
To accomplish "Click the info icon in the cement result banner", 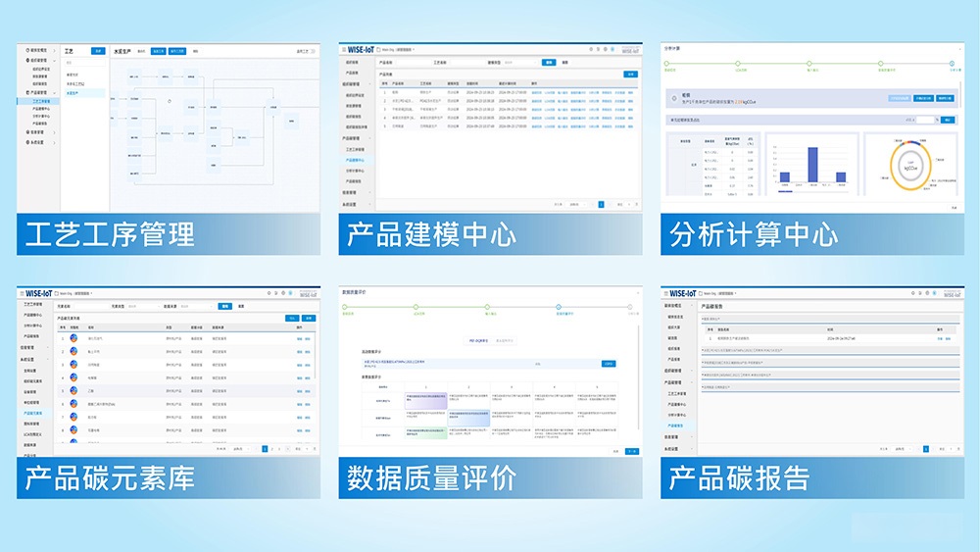I will pyautogui.click(x=672, y=96).
